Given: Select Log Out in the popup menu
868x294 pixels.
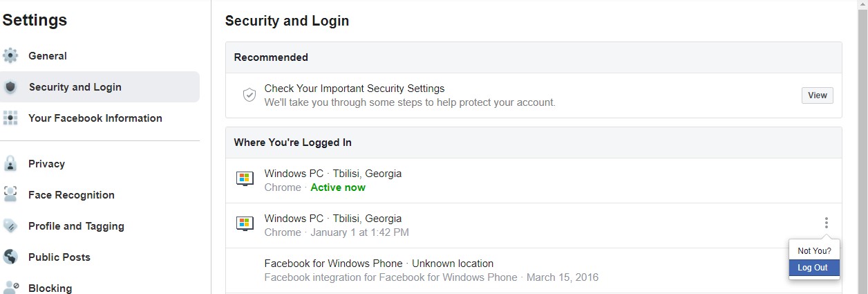Looking at the screenshot, I should pyautogui.click(x=813, y=268).
